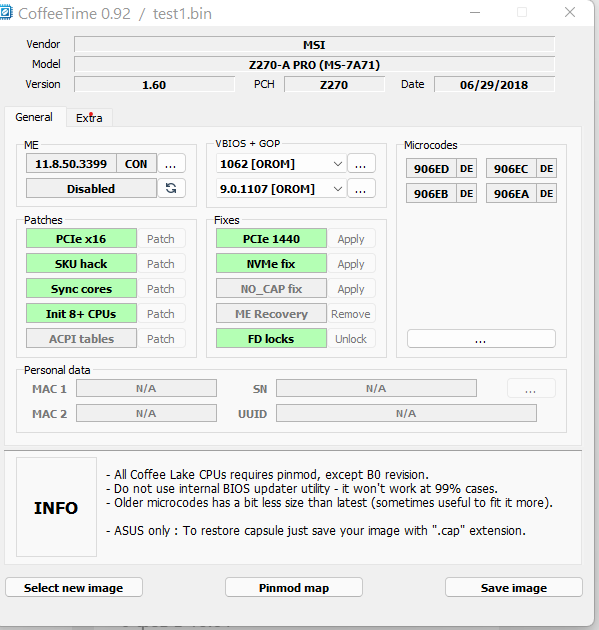599x630 pixels.
Task: Close the CoffeeTime window
Action: coord(570,12)
